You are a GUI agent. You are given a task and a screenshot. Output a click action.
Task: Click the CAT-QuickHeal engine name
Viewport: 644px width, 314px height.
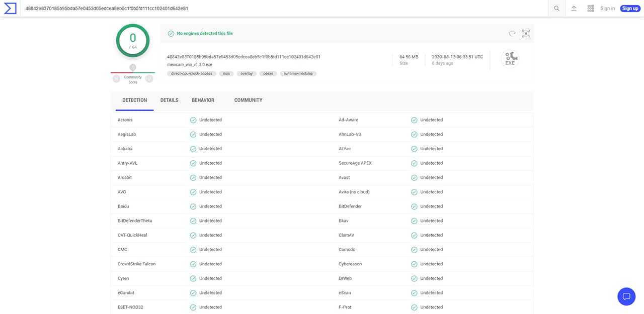pyautogui.click(x=132, y=235)
